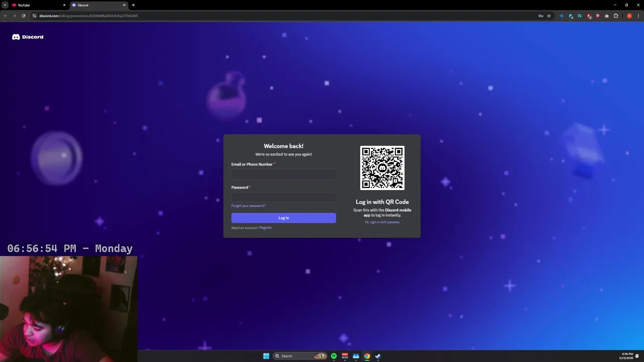
Task: Click the Discord QR code
Action: pos(382,168)
